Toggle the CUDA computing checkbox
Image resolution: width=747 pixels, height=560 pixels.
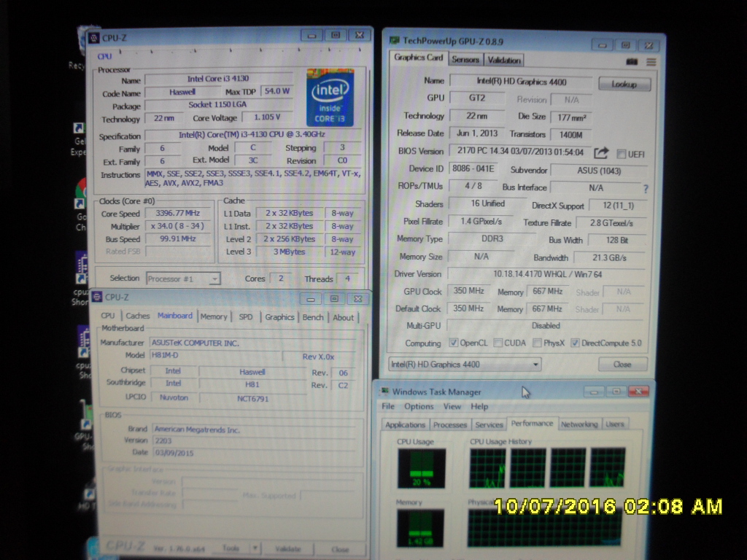click(x=498, y=343)
